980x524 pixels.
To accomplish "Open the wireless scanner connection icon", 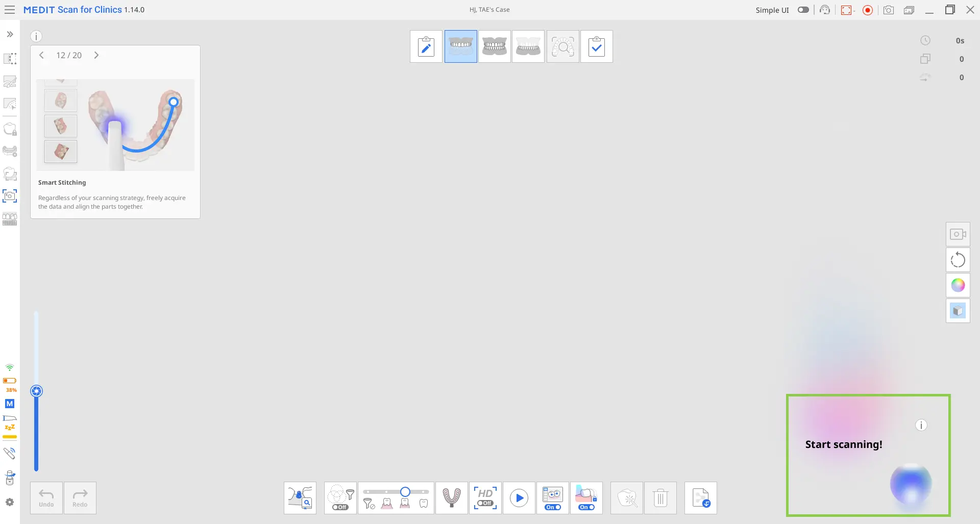I will [x=10, y=453].
